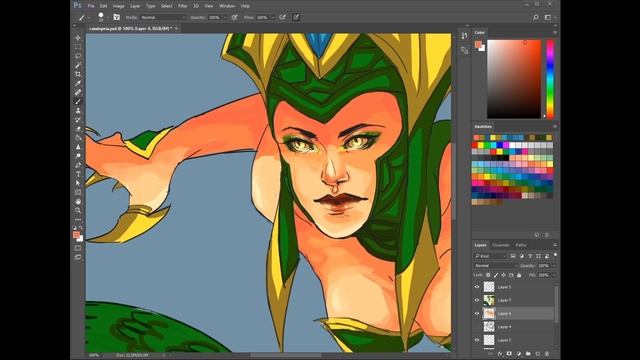
Task: Hide Layer 7 with eye icon
Action: coord(477,300)
